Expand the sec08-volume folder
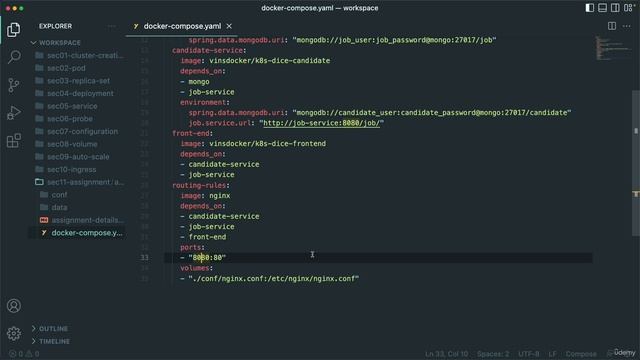Viewport: 640px width, 360px height. click(x=67, y=144)
